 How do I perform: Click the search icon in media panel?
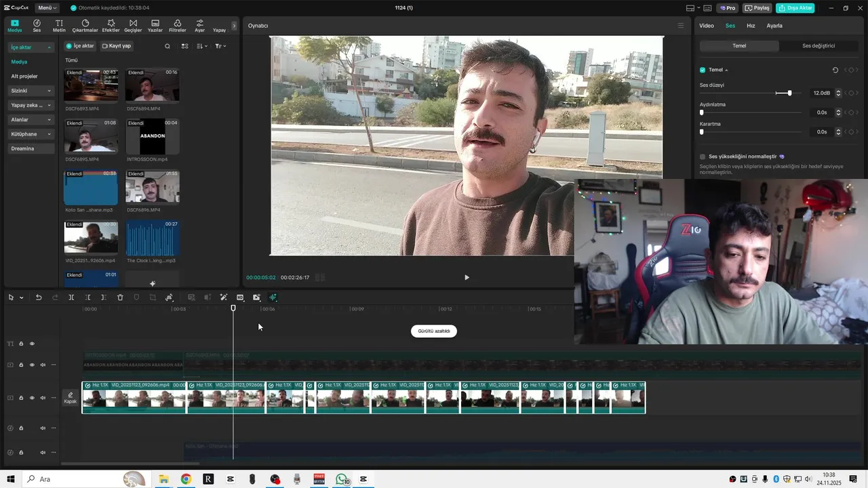point(167,46)
